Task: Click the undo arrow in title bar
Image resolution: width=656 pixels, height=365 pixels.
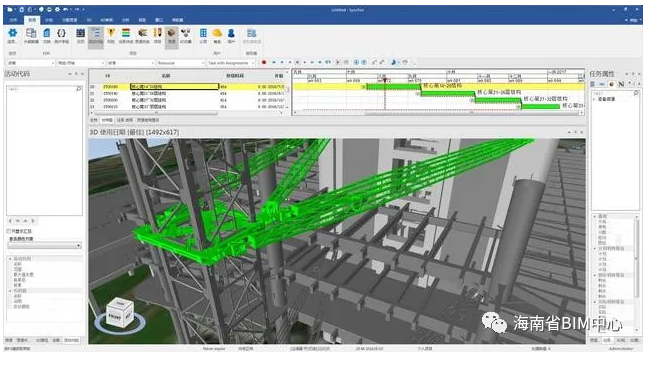Action: coord(66,9)
